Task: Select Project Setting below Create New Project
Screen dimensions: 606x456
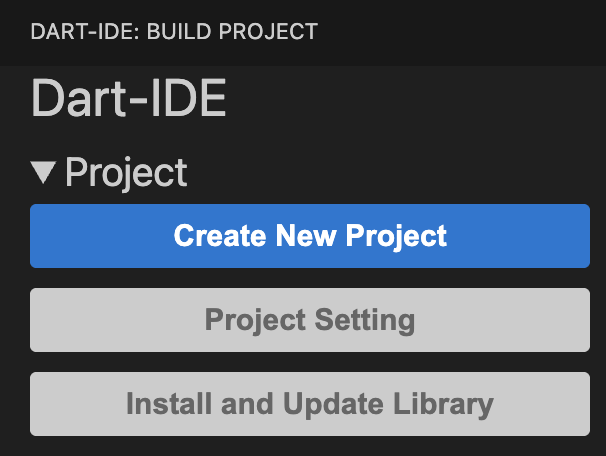Action: pyautogui.click(x=310, y=320)
